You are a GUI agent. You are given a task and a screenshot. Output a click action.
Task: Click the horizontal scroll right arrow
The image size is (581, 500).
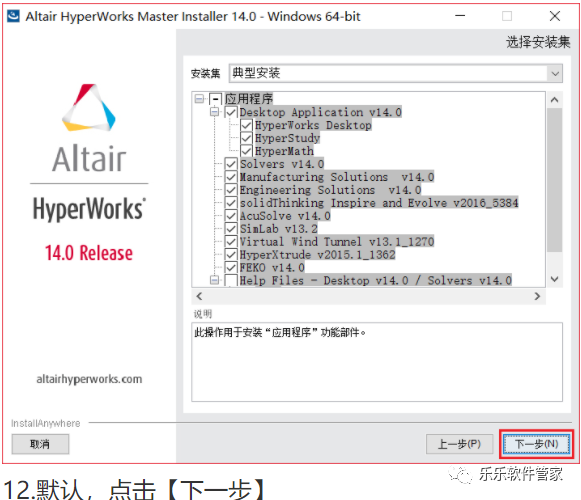click(537, 296)
